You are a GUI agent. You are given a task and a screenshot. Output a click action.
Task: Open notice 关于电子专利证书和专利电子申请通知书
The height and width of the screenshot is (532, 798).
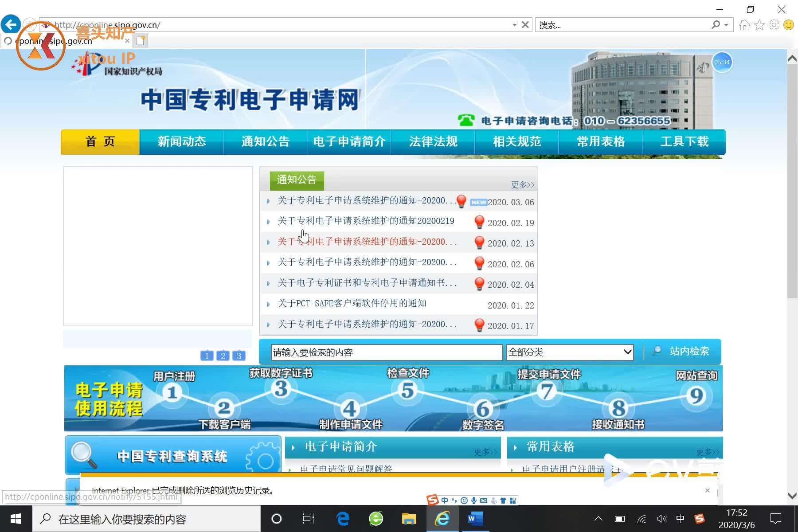pyautogui.click(x=367, y=283)
